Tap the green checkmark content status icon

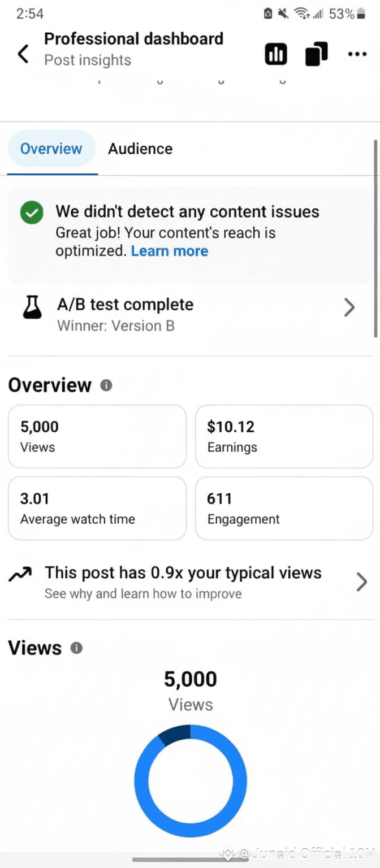32,213
